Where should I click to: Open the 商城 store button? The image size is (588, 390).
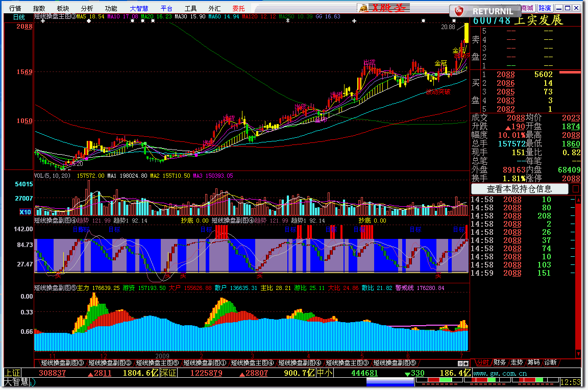pyautogui.click(x=527, y=8)
